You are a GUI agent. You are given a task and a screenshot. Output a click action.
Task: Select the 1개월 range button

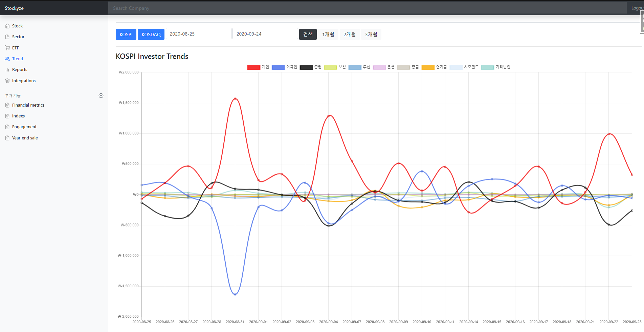[328, 35]
